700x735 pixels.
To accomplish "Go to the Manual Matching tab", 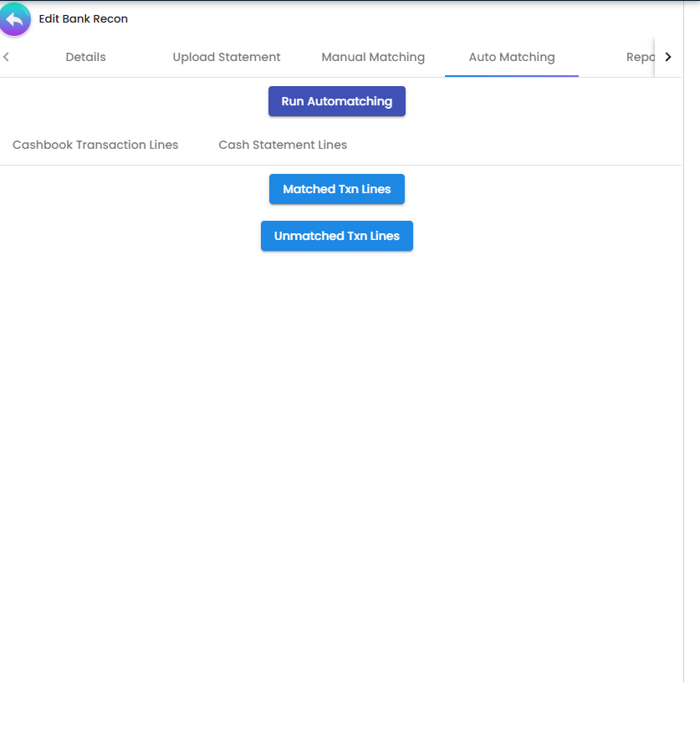I will point(373,57).
